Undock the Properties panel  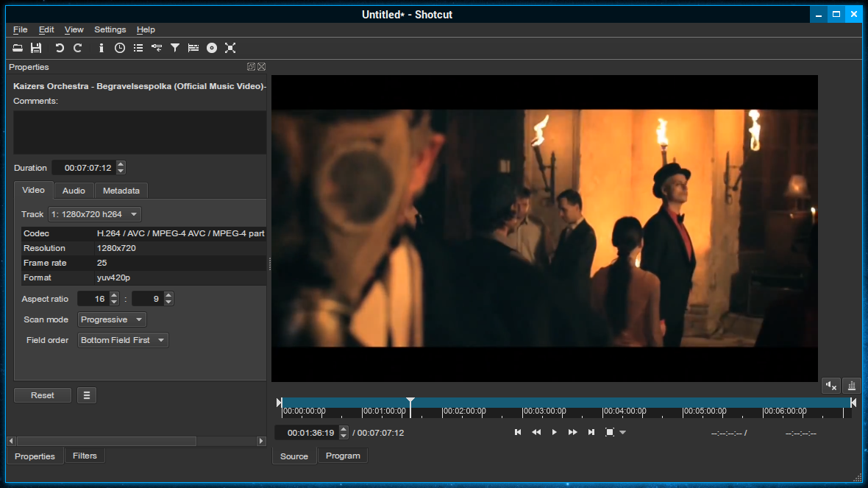click(x=251, y=66)
